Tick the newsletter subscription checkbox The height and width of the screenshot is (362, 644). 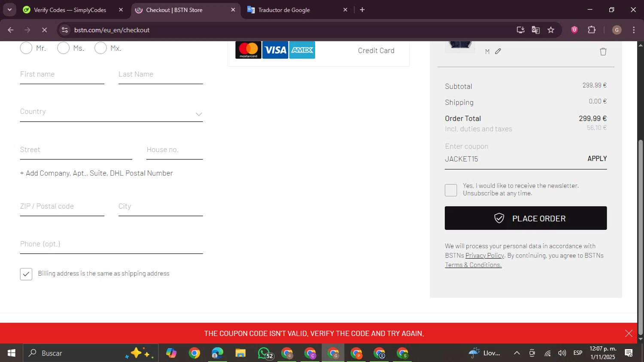point(451,190)
